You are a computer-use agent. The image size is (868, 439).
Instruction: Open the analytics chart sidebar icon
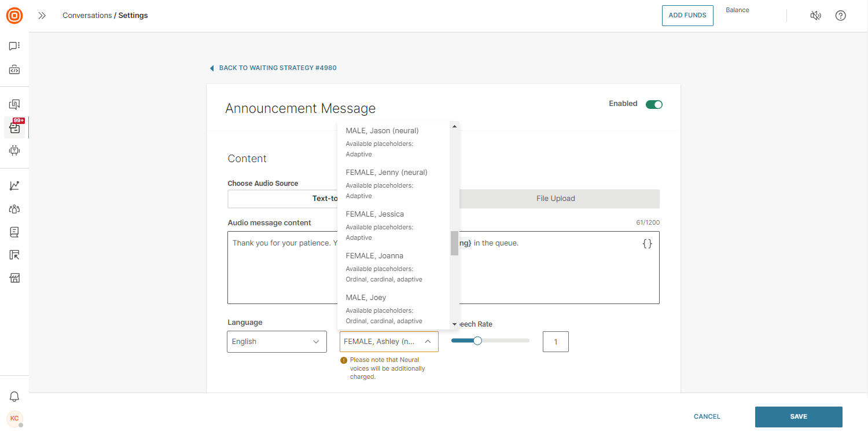(x=14, y=186)
